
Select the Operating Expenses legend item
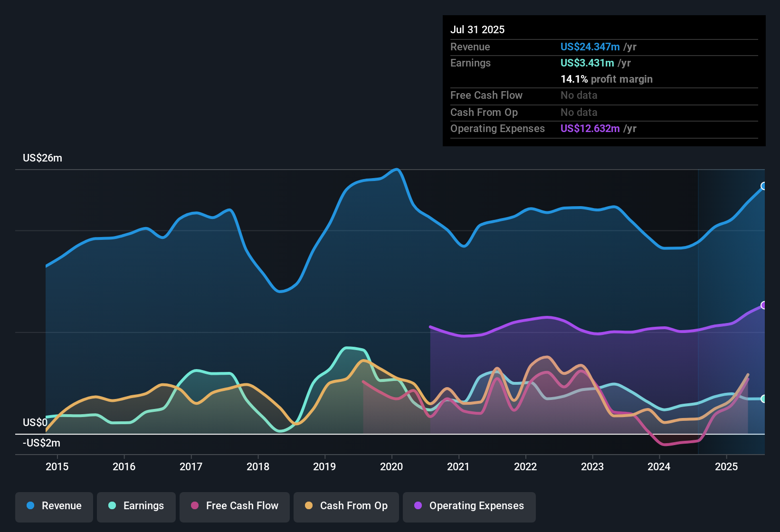[469, 506]
